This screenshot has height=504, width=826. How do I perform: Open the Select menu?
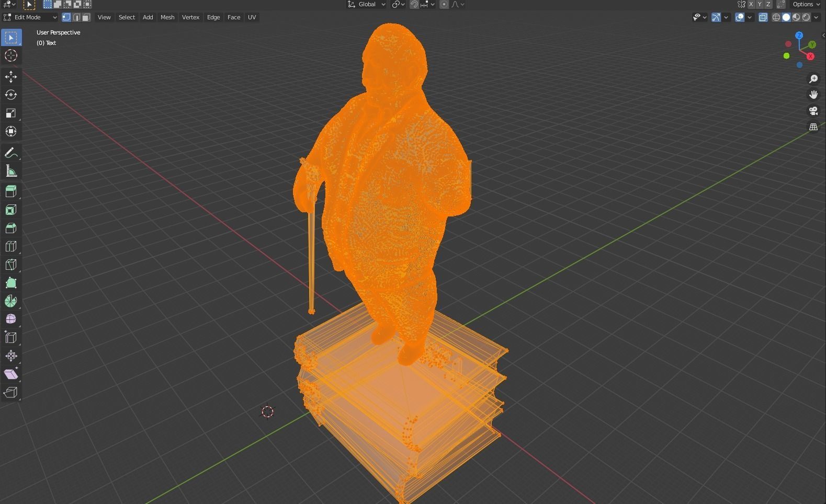click(x=127, y=17)
